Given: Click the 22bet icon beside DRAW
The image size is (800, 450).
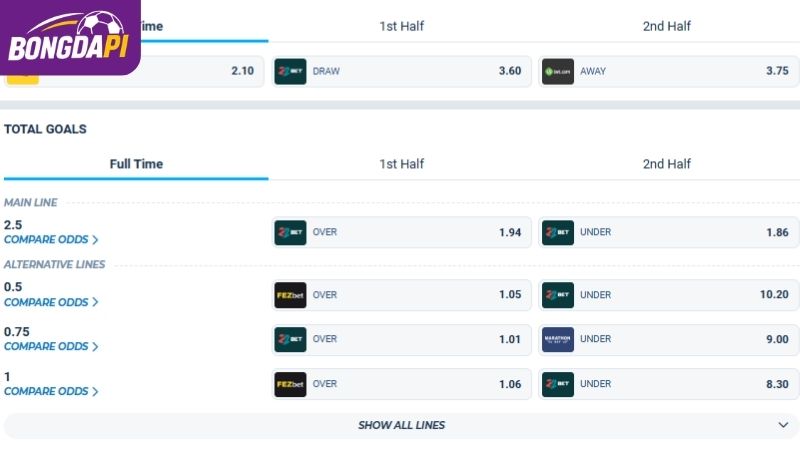Looking at the screenshot, I should point(290,71).
